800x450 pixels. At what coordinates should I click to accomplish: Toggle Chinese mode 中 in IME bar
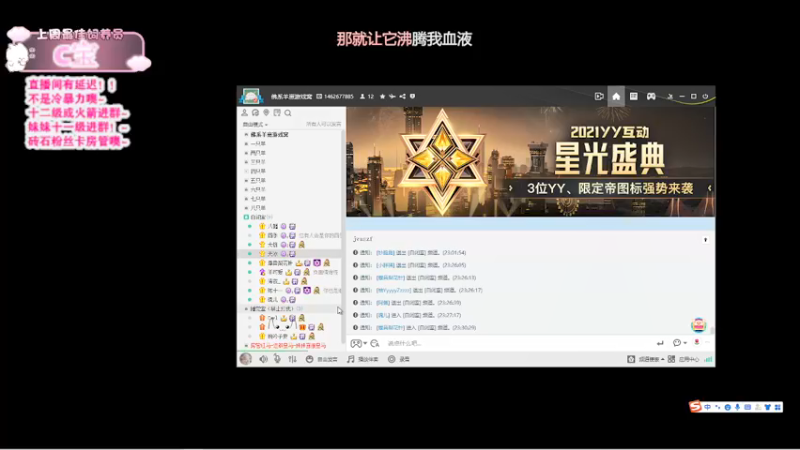click(x=707, y=407)
